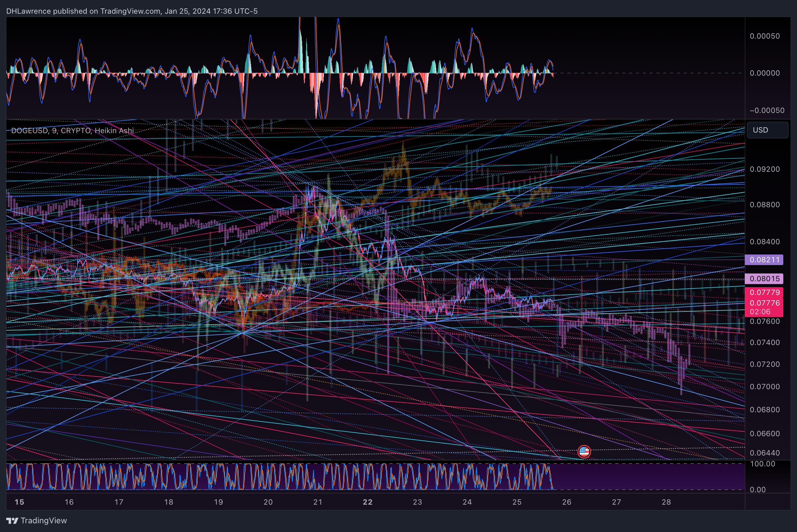Click date 19 on the time axis

(218, 502)
